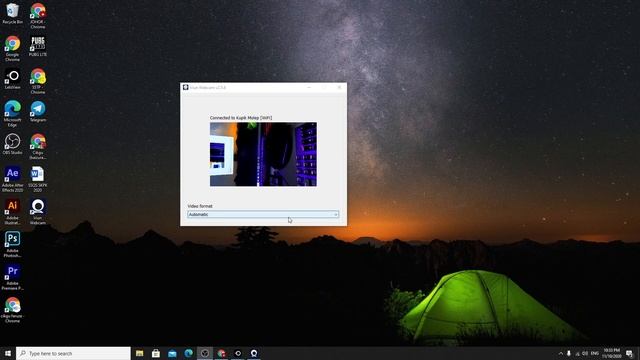Select the Chrome shortcut beside LetsView
640x360 pixels.
click(x=38, y=81)
